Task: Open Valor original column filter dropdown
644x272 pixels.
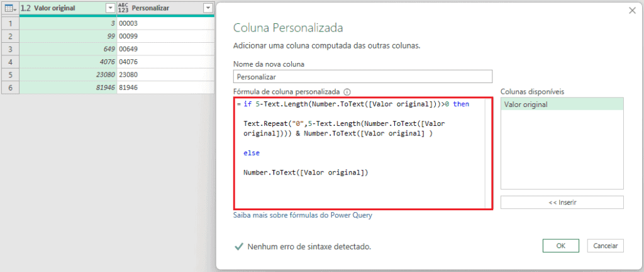Action: [109, 8]
